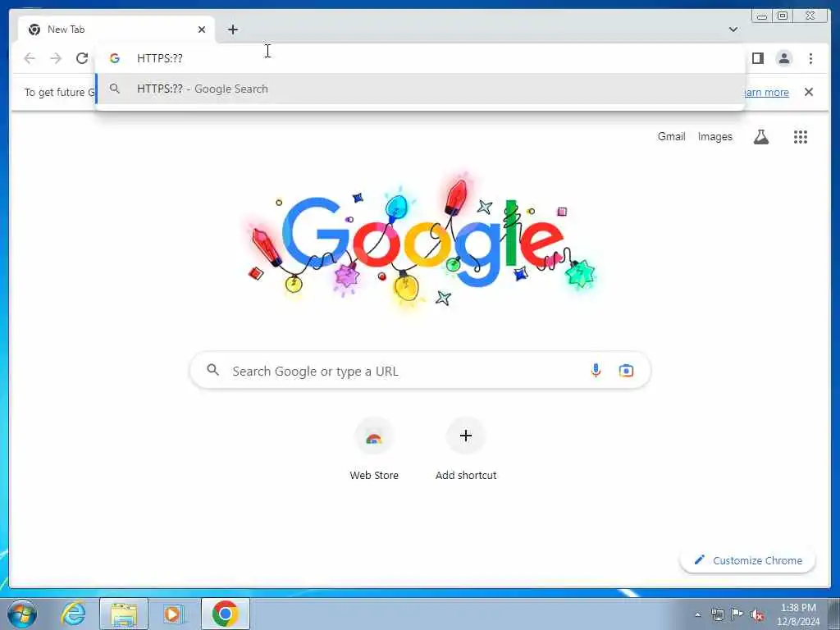This screenshot has width=840, height=630.
Task: Click the browser Back arrow
Action: [30, 58]
